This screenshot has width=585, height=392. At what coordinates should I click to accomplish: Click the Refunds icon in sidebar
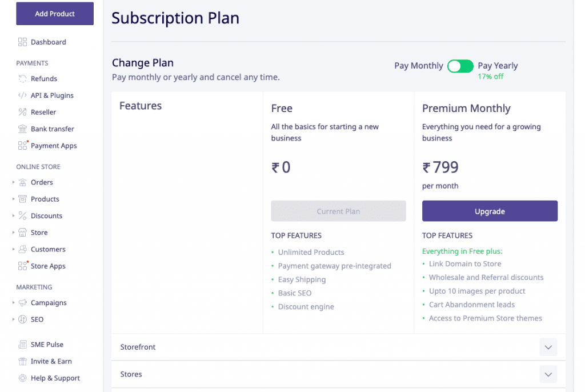pyautogui.click(x=22, y=78)
